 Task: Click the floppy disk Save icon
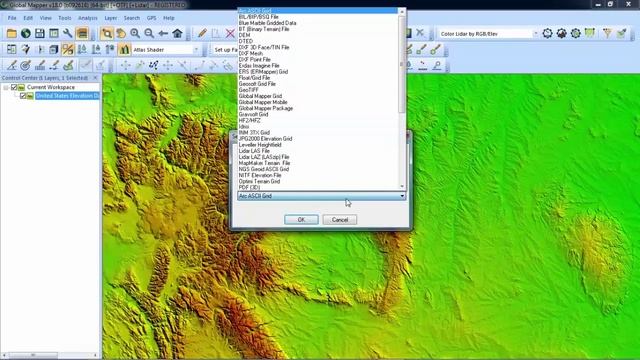click(40, 33)
